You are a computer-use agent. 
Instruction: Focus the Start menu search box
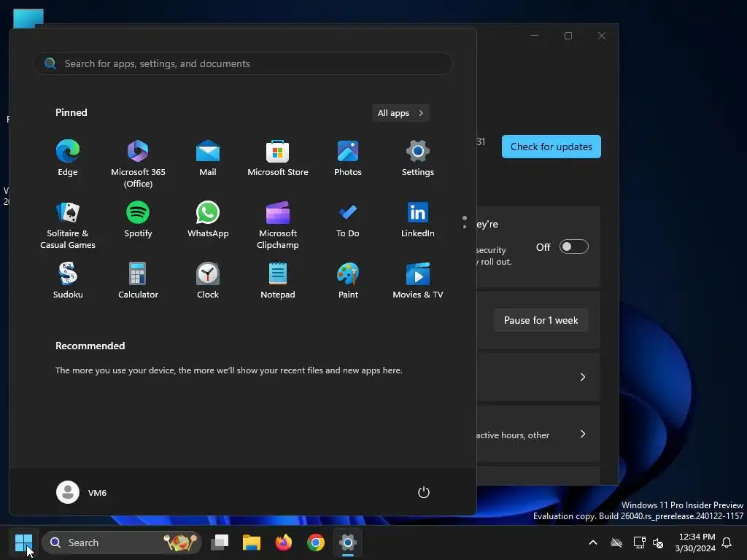243,63
